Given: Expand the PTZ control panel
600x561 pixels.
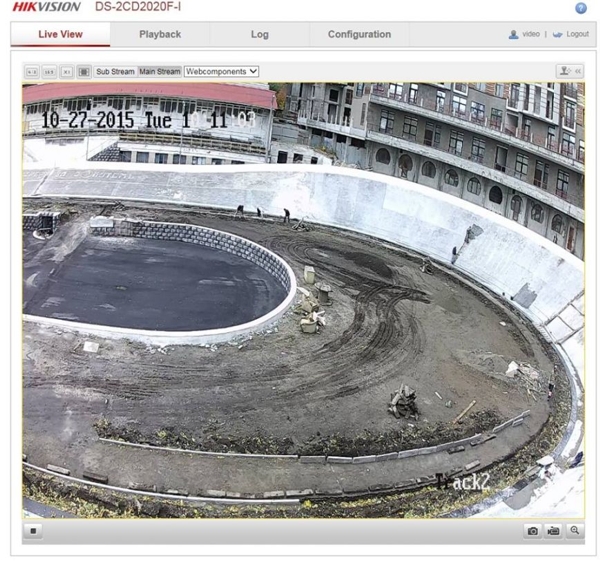Looking at the screenshot, I should [569, 72].
